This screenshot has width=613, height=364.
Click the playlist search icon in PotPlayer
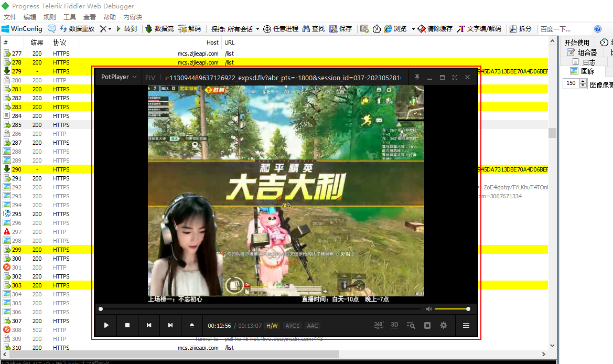411,325
